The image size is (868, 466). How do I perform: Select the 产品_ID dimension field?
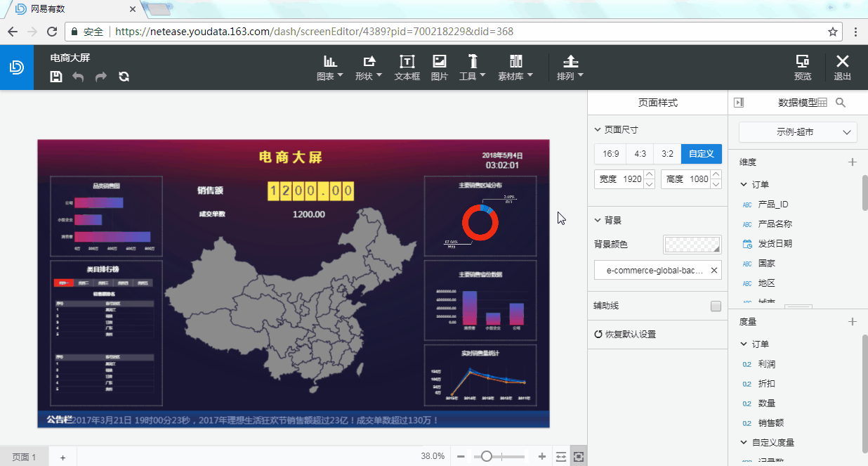[x=773, y=205]
